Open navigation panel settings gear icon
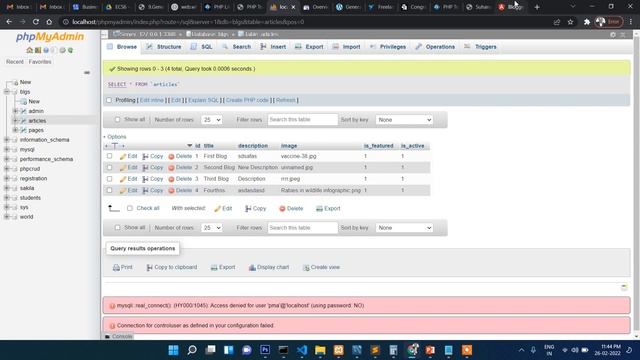 coord(62,50)
